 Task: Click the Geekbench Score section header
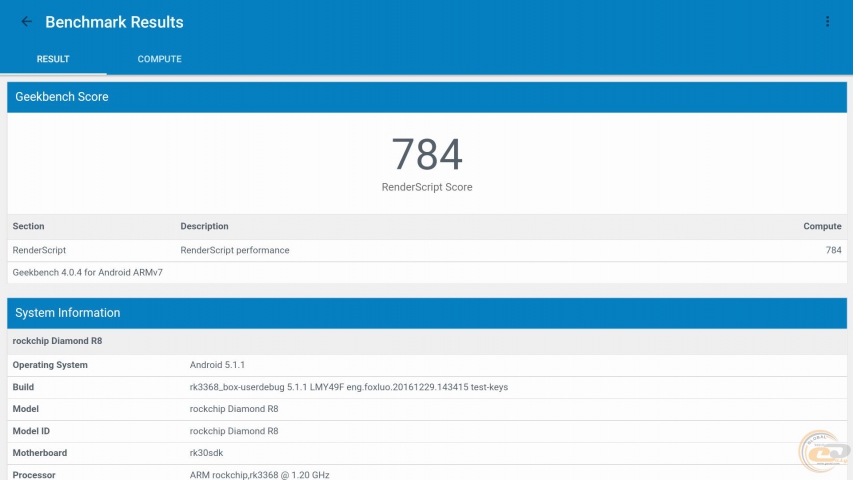click(62, 97)
